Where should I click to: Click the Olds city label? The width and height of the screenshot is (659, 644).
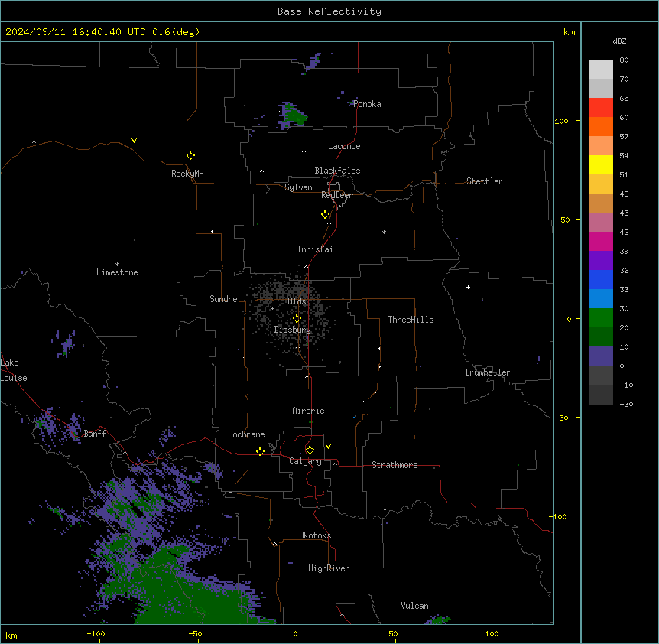297,301
